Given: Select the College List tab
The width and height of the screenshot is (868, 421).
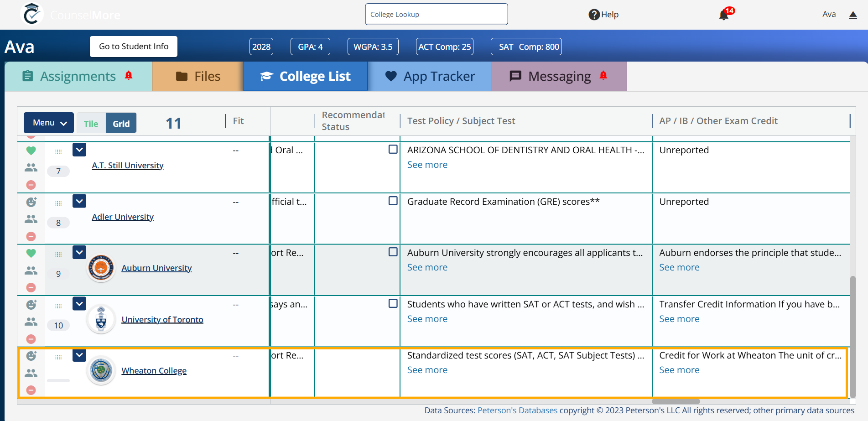Looking at the screenshot, I should 305,76.
